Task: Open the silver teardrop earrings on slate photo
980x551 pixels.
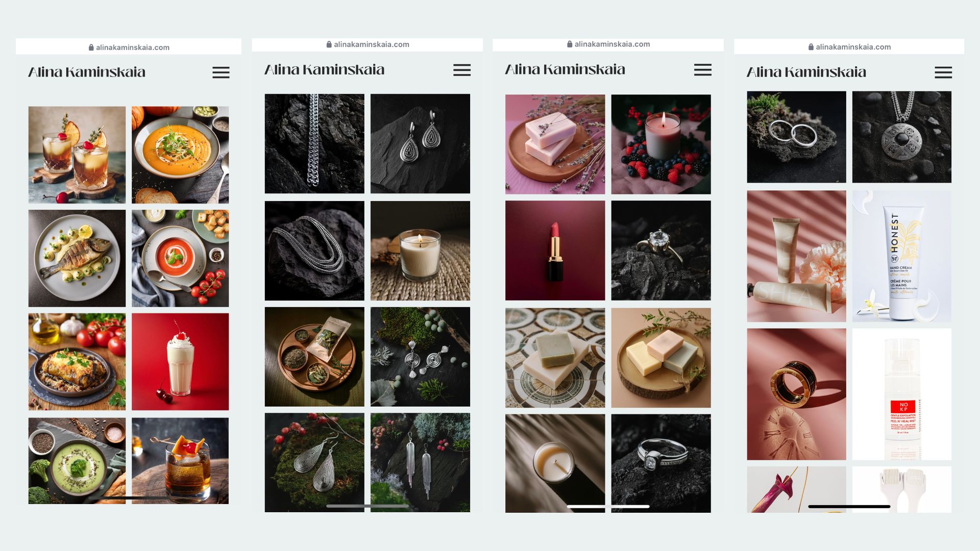Action: (420, 143)
